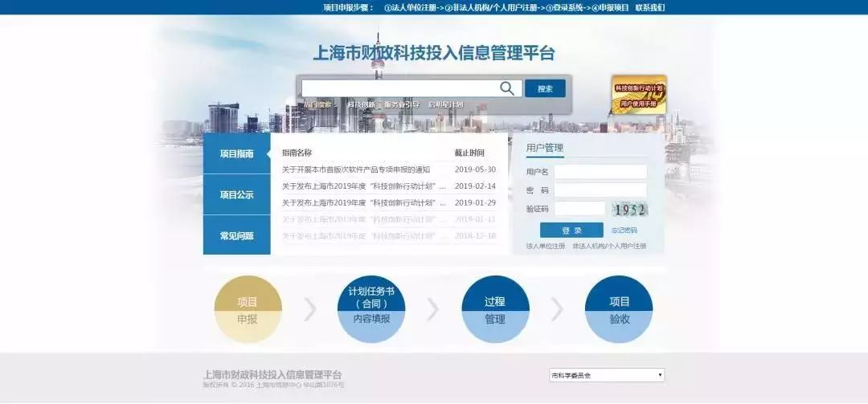
Task: Click the 用户管理 heading
Action: (545, 148)
